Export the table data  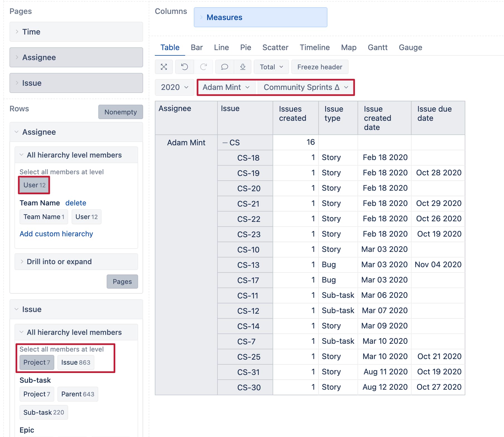[x=243, y=67]
